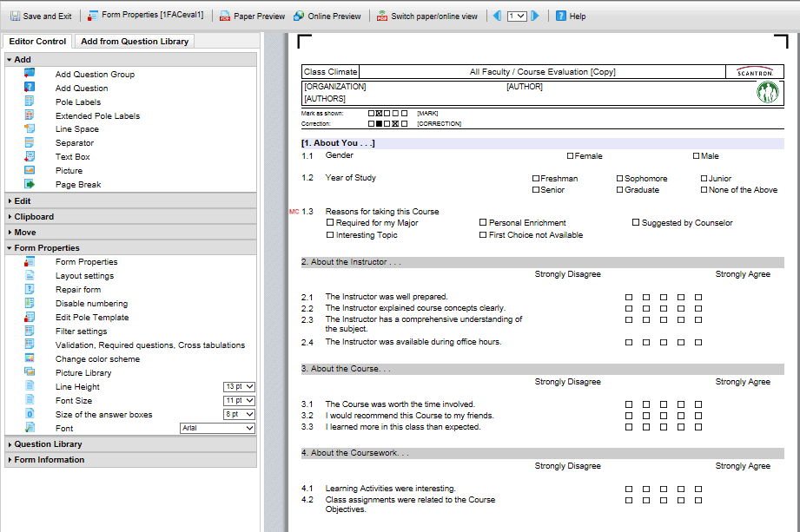
Task: Click the Add Question Group icon
Action: [x=30, y=74]
